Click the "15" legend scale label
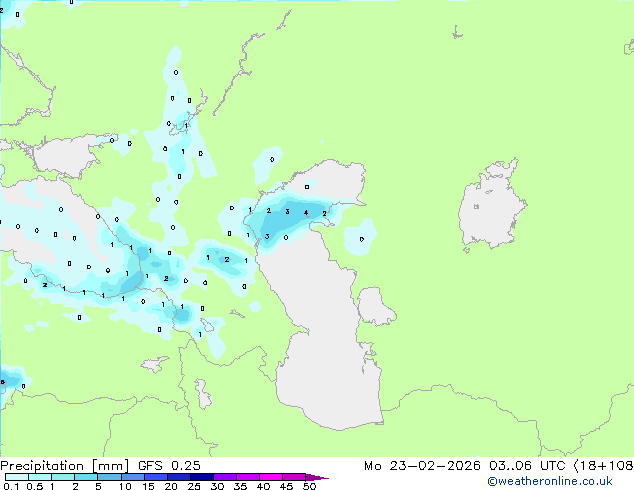Viewport: 634px width, 490px height. tap(148, 486)
